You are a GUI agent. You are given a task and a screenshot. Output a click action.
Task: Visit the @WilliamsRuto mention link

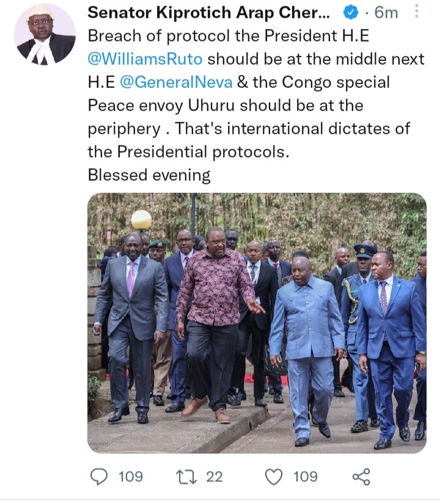click(x=145, y=59)
